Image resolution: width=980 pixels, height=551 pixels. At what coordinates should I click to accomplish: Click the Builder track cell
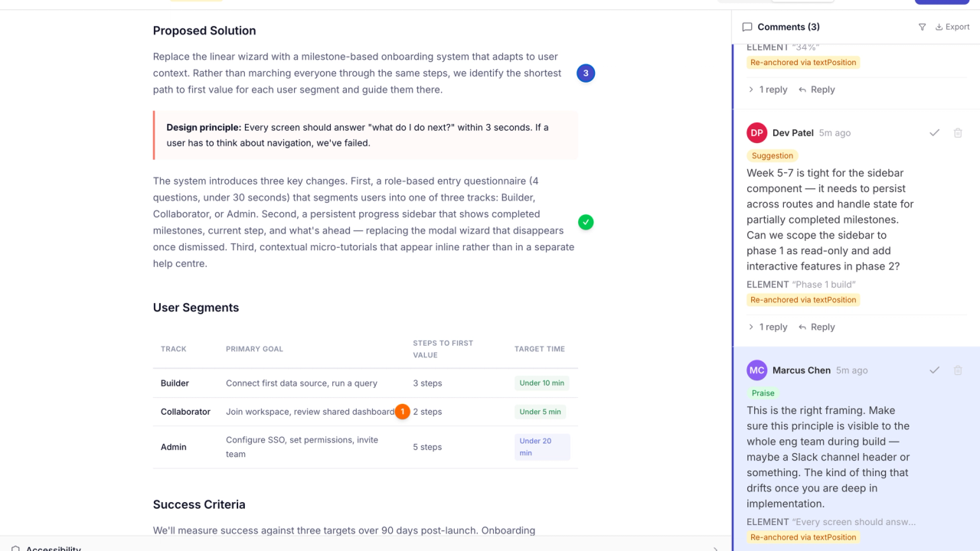[175, 383]
